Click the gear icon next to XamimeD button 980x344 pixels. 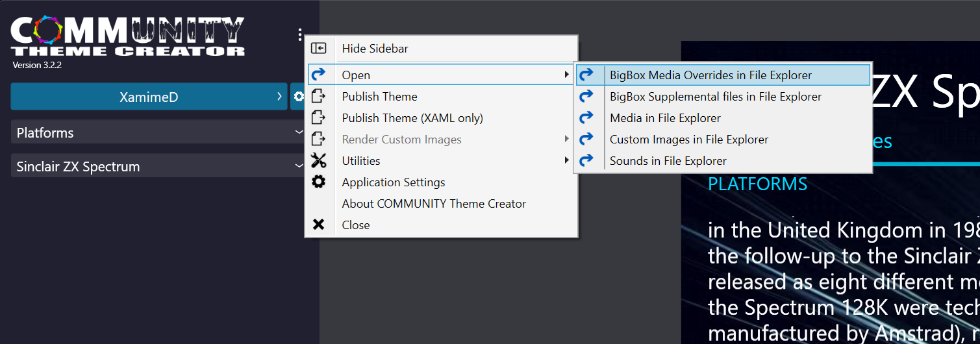pos(298,97)
